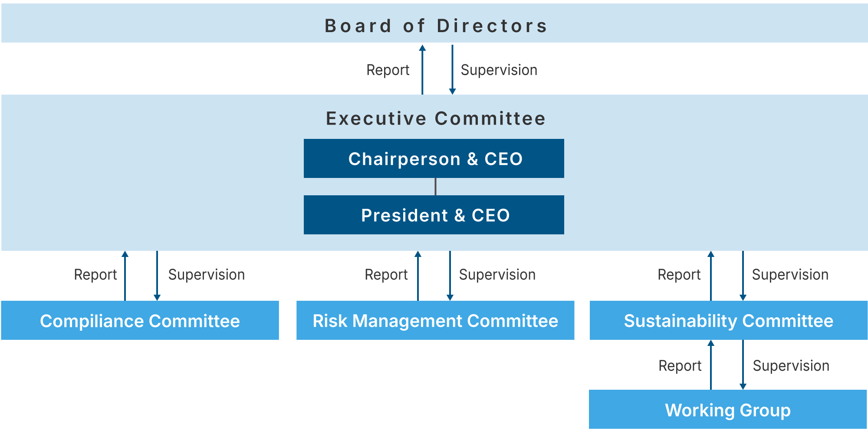The width and height of the screenshot is (868, 434).
Task: Click the Report label above Compiliance Committee
Action: 95,275
